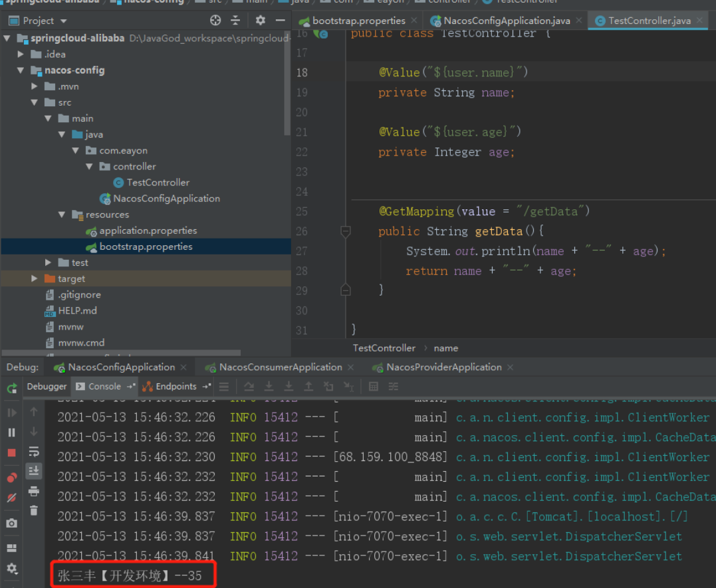This screenshot has height=588, width=716.
Task: Click Drop Frame icon
Action: click(328, 387)
